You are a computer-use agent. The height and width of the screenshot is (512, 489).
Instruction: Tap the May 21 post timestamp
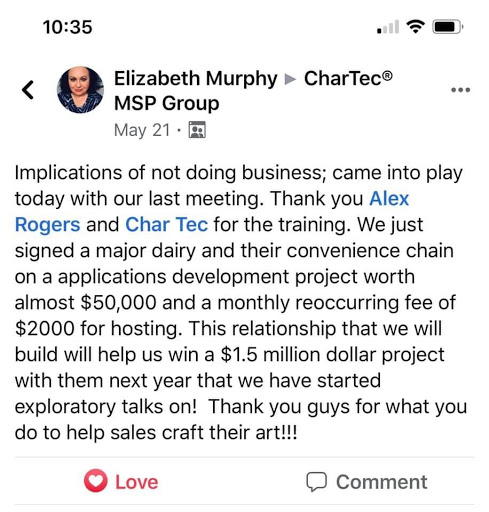[142, 130]
